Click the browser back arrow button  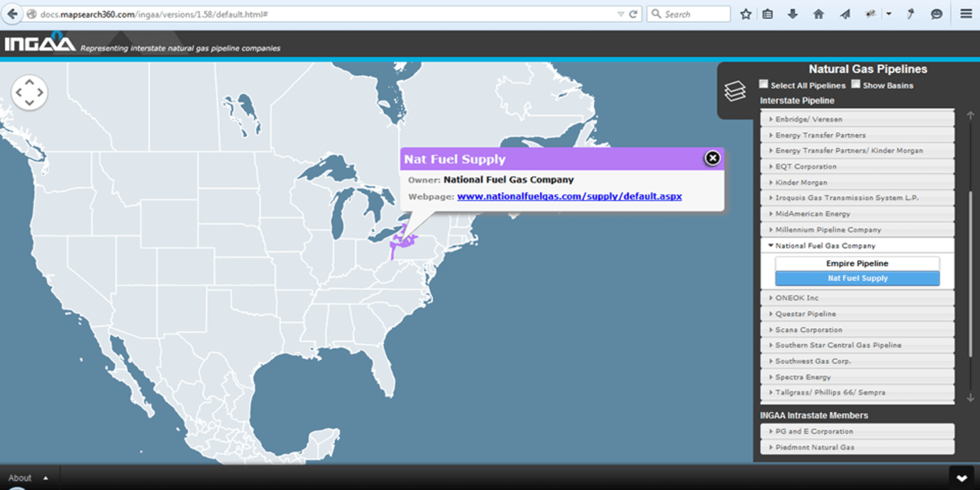coord(12,14)
